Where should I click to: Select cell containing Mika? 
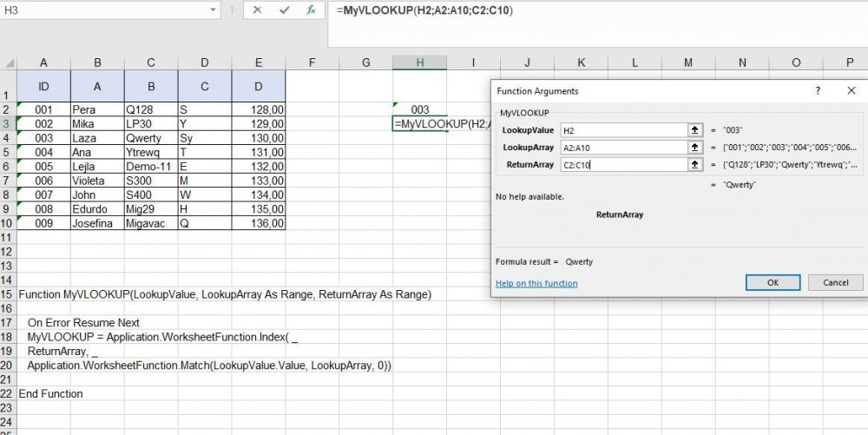tap(97, 124)
